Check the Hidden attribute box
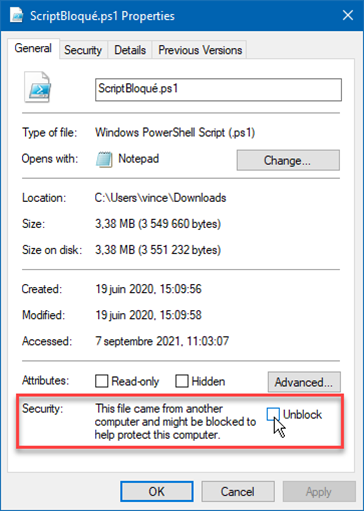 pos(182,381)
